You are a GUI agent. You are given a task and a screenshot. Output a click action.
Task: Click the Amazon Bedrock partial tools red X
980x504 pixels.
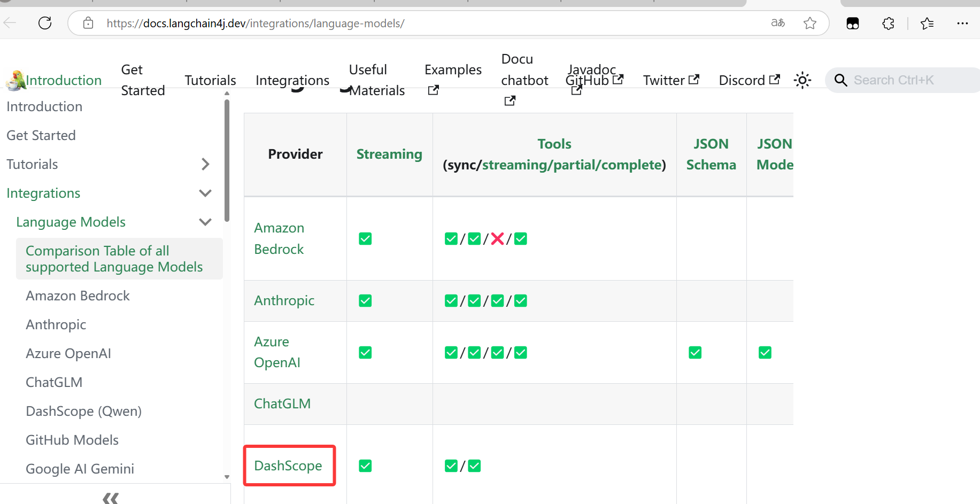(497, 239)
